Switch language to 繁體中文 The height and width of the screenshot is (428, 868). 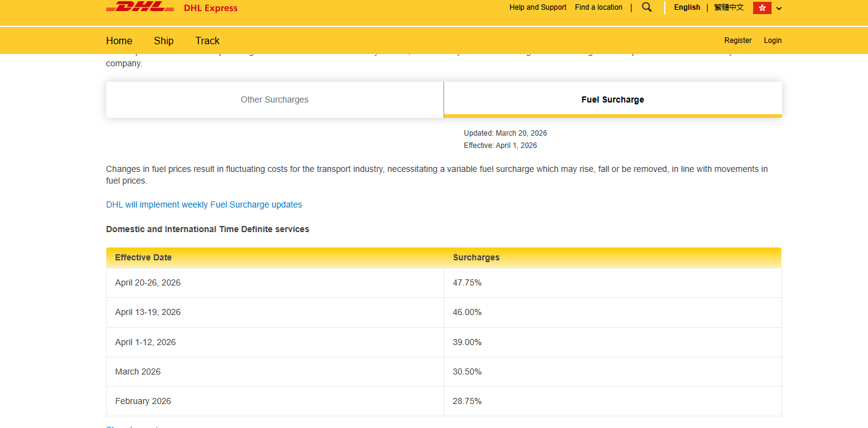[x=729, y=7]
